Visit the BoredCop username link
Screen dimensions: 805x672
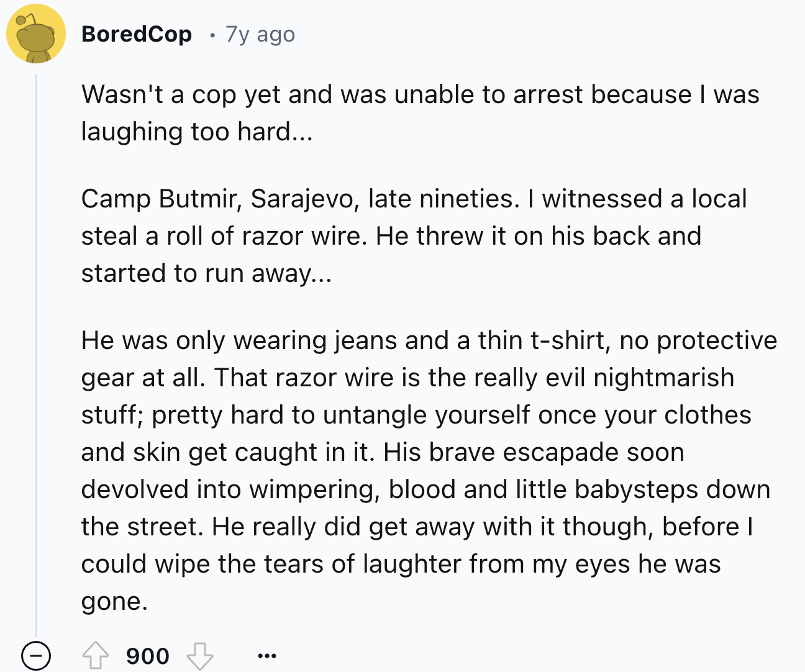click(137, 34)
